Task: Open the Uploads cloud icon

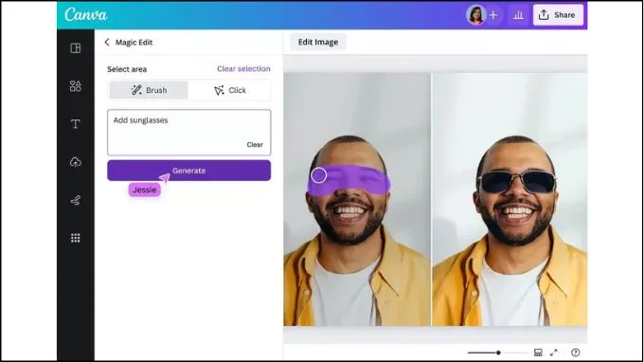Action: 76,162
